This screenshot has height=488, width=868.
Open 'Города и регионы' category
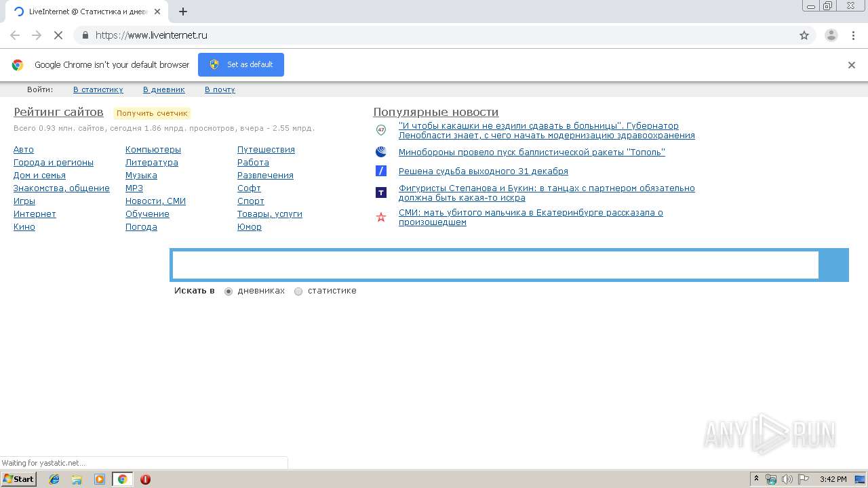coord(54,163)
